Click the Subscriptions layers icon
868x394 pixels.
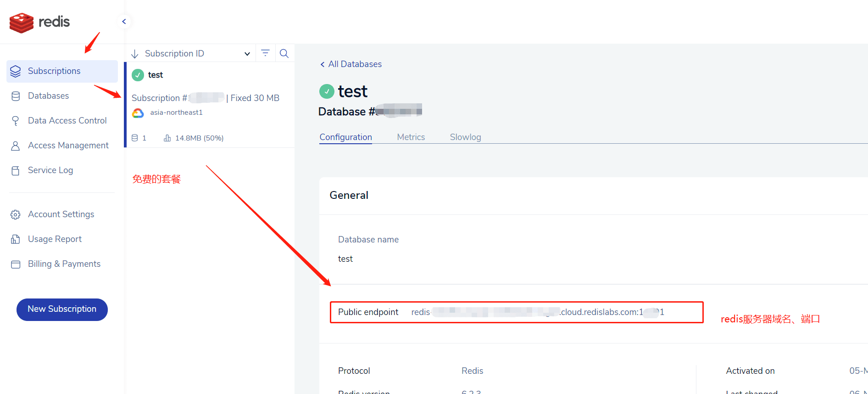coord(16,71)
